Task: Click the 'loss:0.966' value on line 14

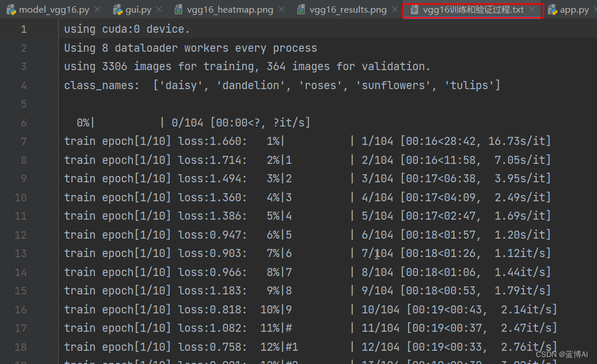Action: (x=212, y=273)
